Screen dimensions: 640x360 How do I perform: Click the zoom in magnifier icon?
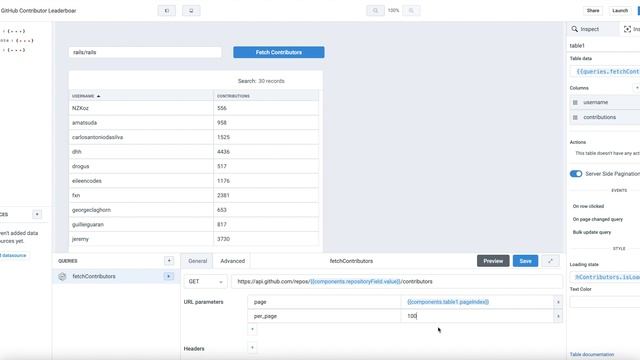coord(411,11)
